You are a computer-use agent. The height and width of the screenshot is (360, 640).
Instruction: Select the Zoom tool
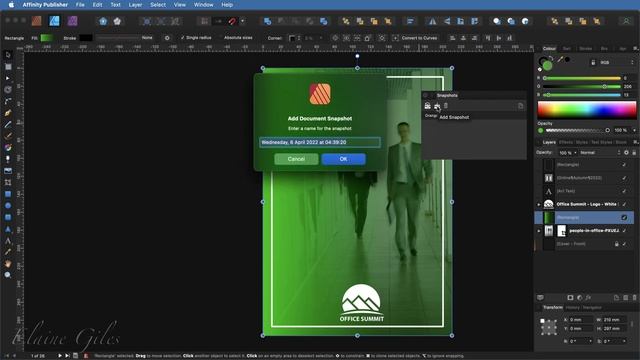click(8, 275)
